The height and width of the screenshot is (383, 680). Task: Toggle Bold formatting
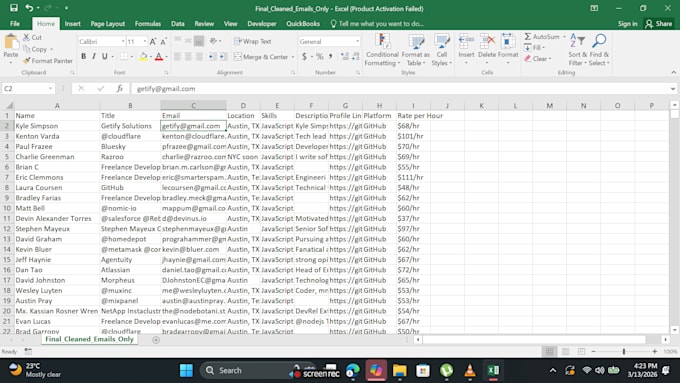tap(83, 56)
